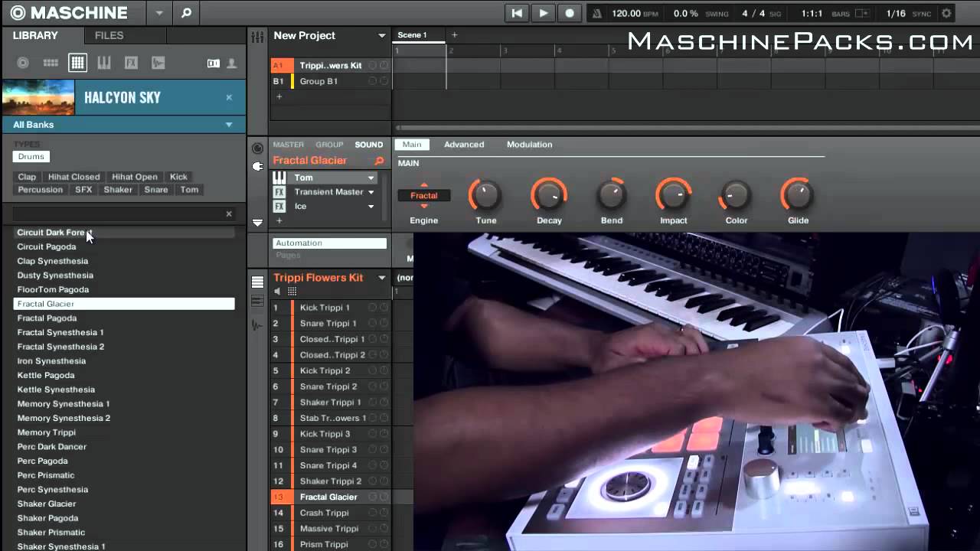The width and height of the screenshot is (980, 551).
Task: Add a new group with plus icon
Action: 279,96
